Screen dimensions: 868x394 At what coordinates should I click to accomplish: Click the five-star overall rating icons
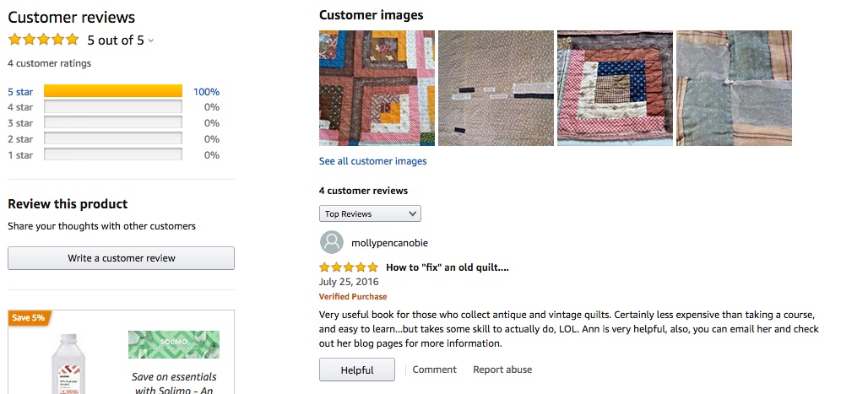coord(43,40)
